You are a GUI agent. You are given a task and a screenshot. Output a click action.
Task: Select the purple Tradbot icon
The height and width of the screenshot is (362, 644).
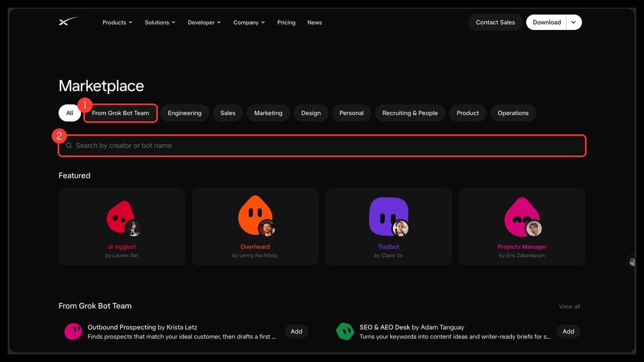(387, 216)
